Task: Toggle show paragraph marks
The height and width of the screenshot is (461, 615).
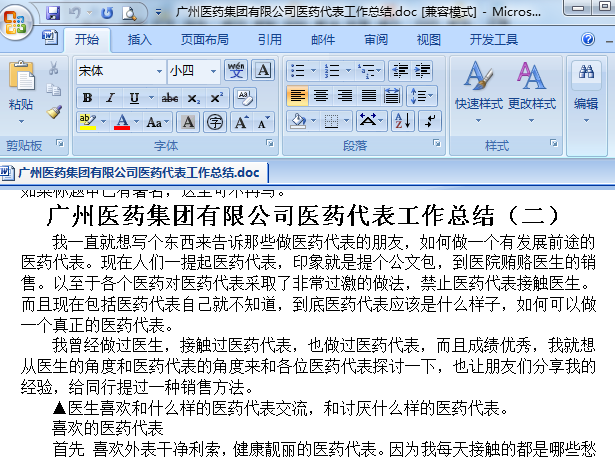Action: tap(430, 121)
